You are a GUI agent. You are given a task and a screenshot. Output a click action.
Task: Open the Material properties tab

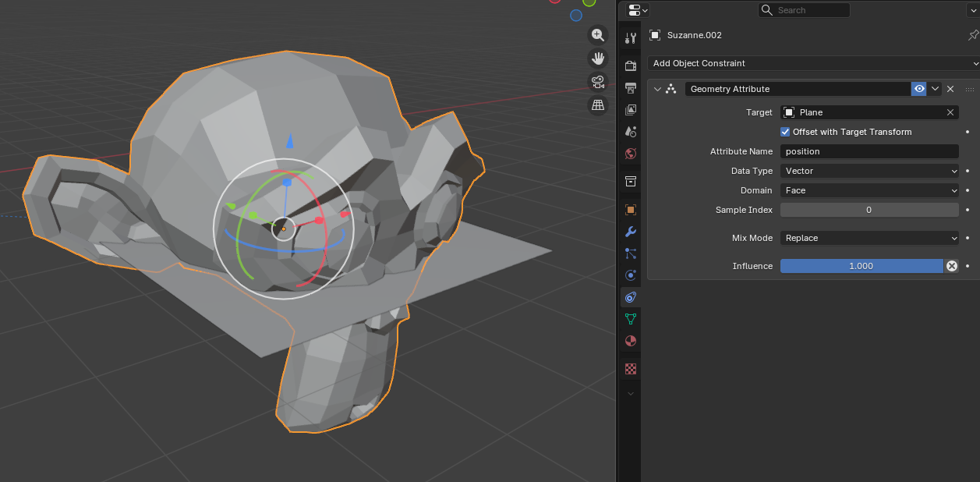tap(631, 341)
